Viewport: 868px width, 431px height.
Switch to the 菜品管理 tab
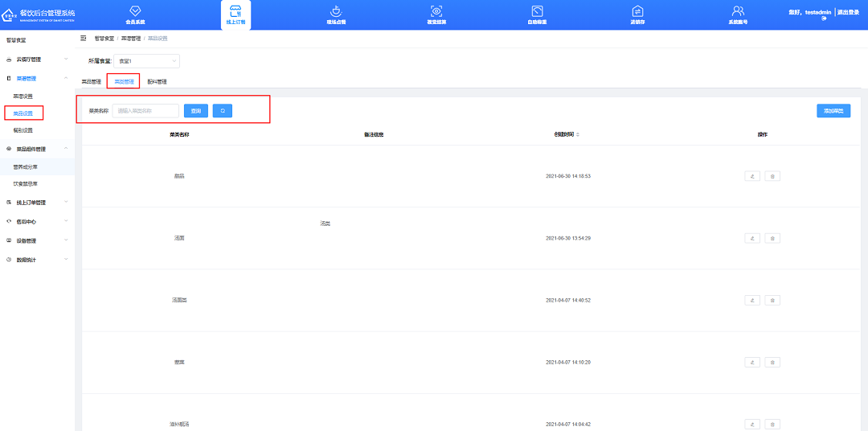tap(92, 81)
